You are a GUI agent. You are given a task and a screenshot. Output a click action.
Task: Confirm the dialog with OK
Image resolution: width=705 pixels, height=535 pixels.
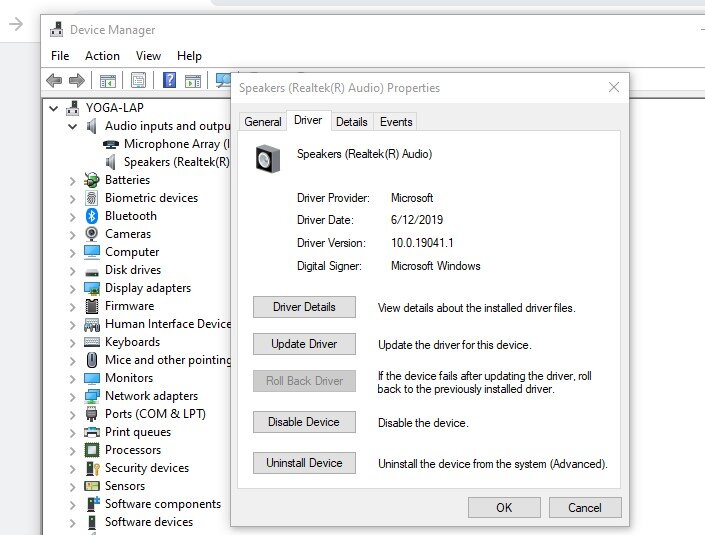coord(504,508)
